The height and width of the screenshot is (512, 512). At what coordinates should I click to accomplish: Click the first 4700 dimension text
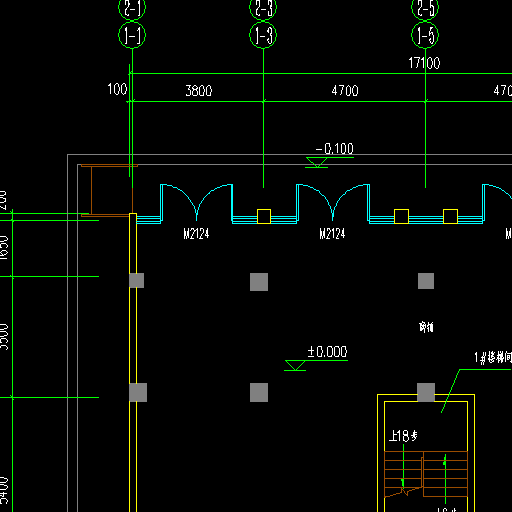[345, 91]
